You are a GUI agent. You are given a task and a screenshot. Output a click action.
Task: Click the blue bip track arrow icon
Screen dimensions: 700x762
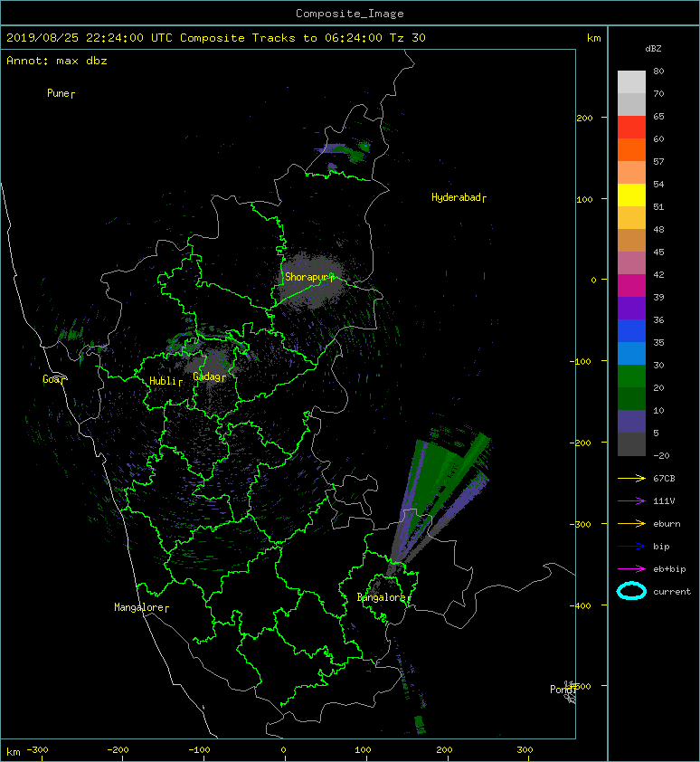click(631, 547)
